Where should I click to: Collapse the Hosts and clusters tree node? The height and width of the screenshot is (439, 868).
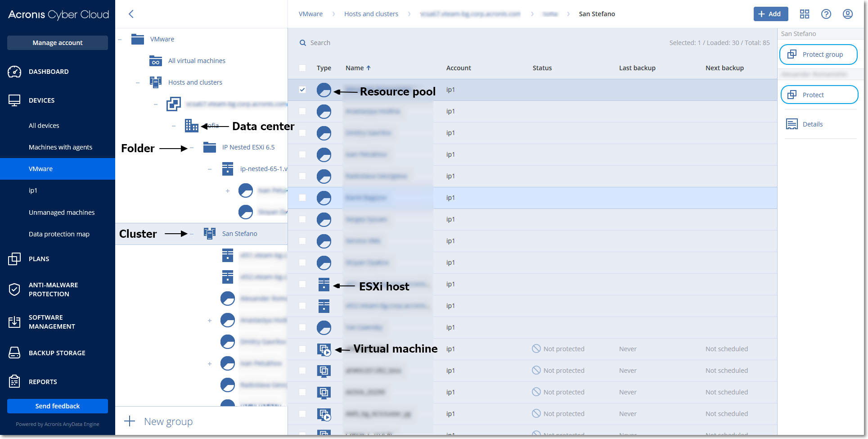(138, 82)
